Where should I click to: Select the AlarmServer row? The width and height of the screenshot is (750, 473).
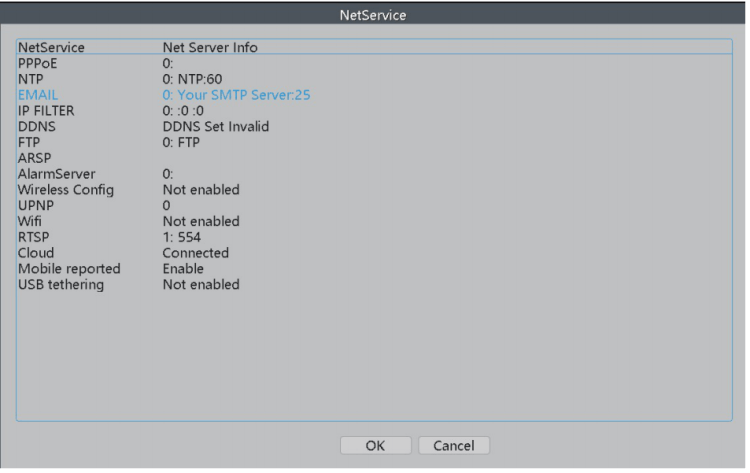pyautogui.click(x=56, y=174)
